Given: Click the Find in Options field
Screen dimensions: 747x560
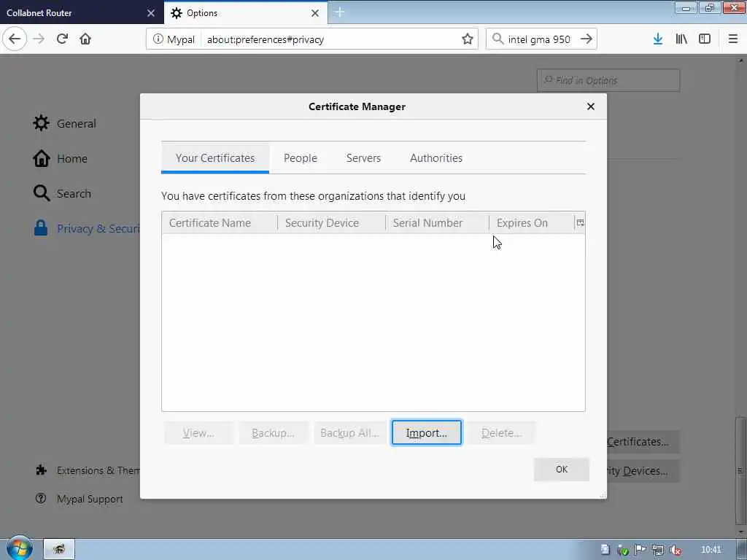Looking at the screenshot, I should click(608, 80).
